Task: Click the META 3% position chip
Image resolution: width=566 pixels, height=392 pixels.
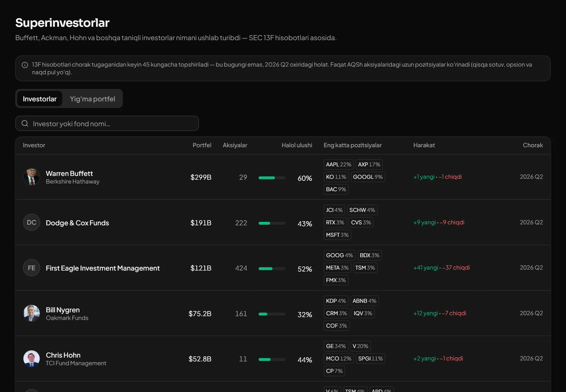Action: (337, 268)
